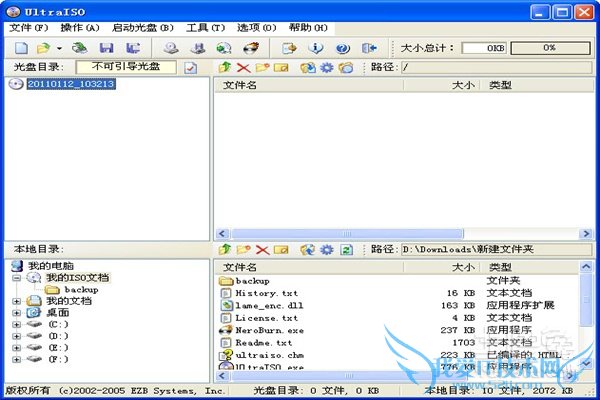Screen dimensions: 600x400
Task: Select the backup folder in local file list
Action: 253,281
